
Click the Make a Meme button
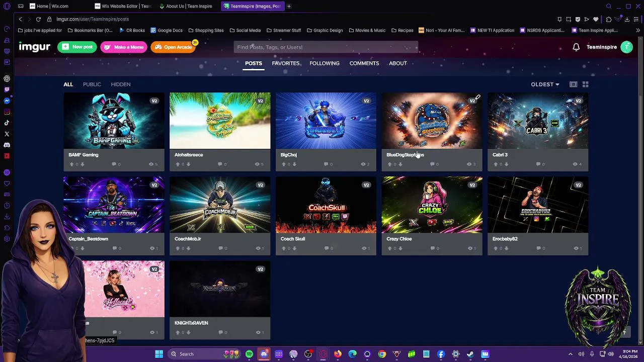[124, 47]
